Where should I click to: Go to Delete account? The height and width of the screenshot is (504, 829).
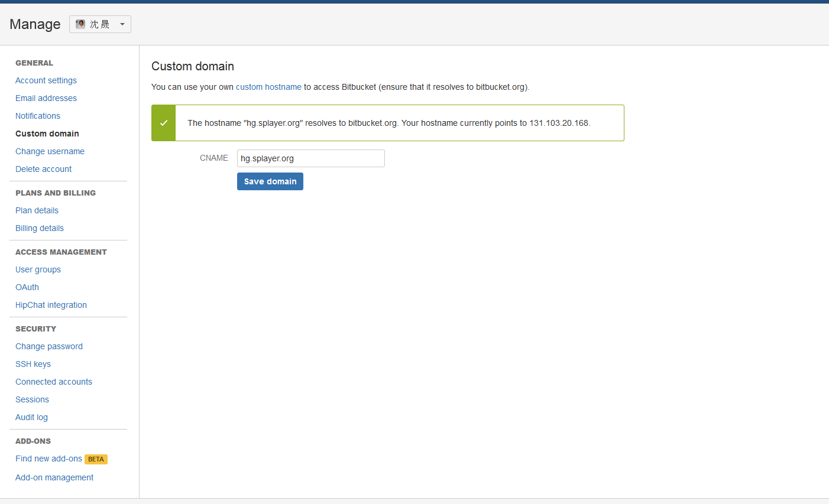[43, 169]
